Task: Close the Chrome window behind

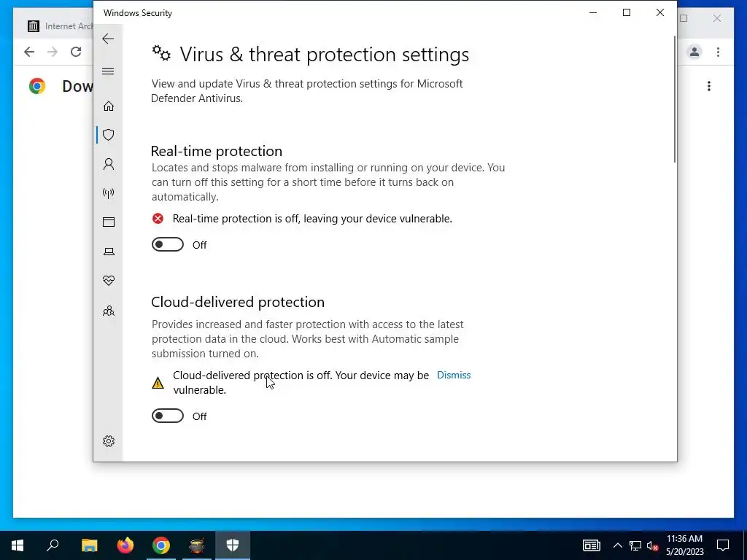Action: [717, 18]
